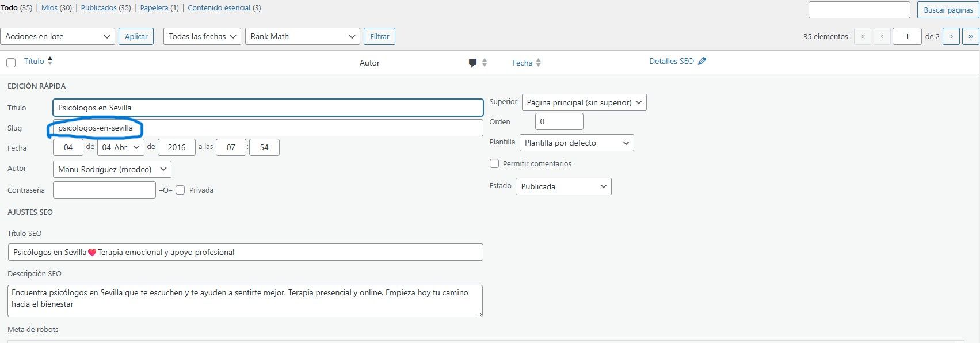980x343 pixels.
Task: Click the pencil icon beside Detalles SEO
Action: pyautogui.click(x=701, y=61)
